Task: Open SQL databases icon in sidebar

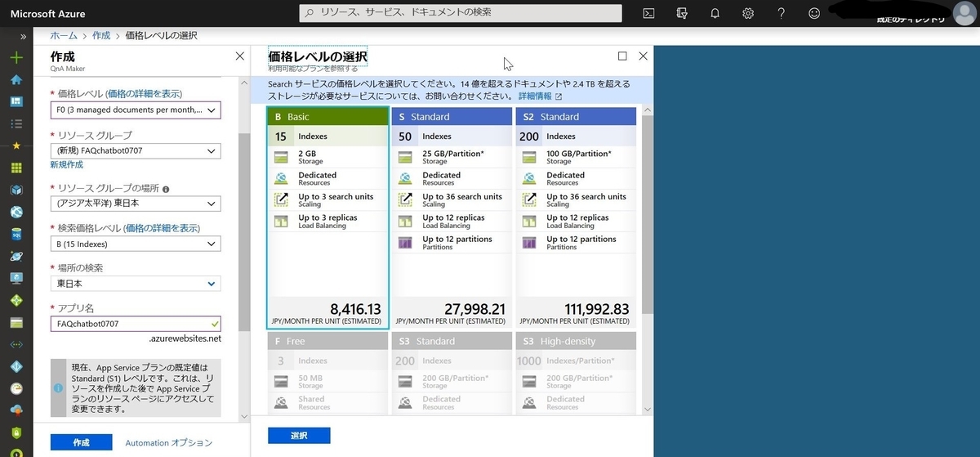Action: [16, 234]
